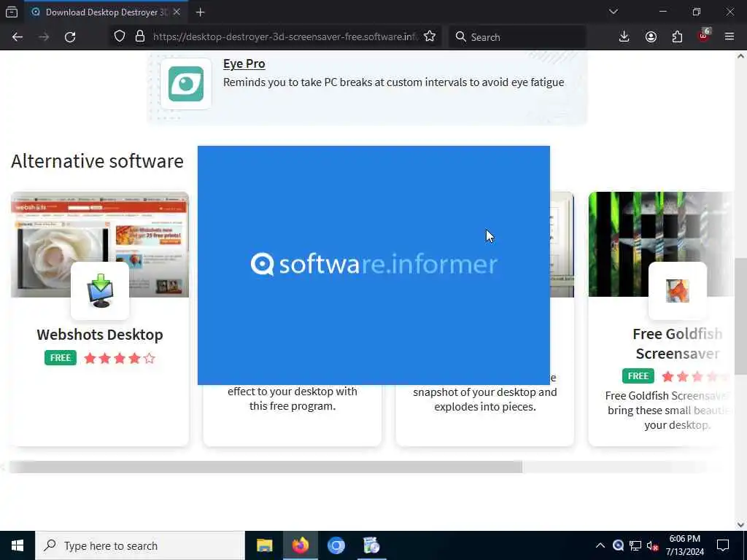The image size is (747, 560).
Task: Open installer app taskbar icon
Action: (371, 545)
